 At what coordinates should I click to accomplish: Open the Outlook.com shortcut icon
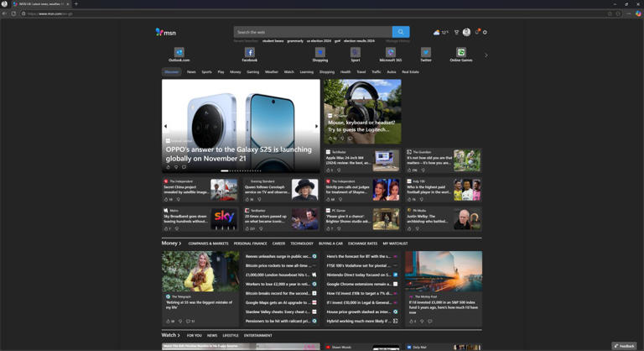point(179,52)
